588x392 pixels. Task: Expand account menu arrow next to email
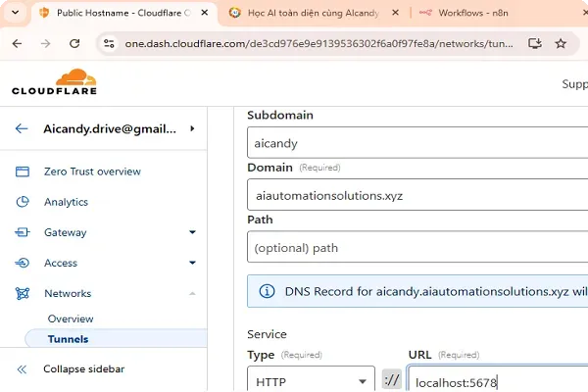point(192,128)
